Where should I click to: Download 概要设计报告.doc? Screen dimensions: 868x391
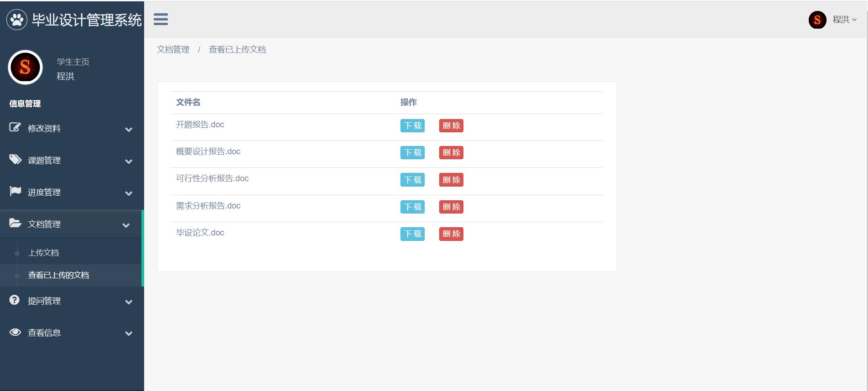[412, 152]
